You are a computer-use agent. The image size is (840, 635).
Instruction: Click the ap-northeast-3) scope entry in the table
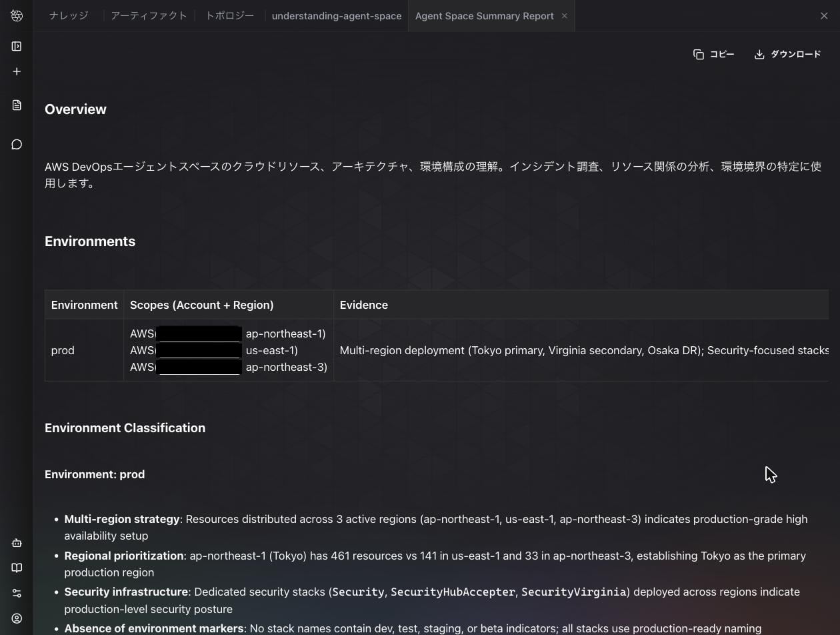pyautogui.click(x=287, y=367)
